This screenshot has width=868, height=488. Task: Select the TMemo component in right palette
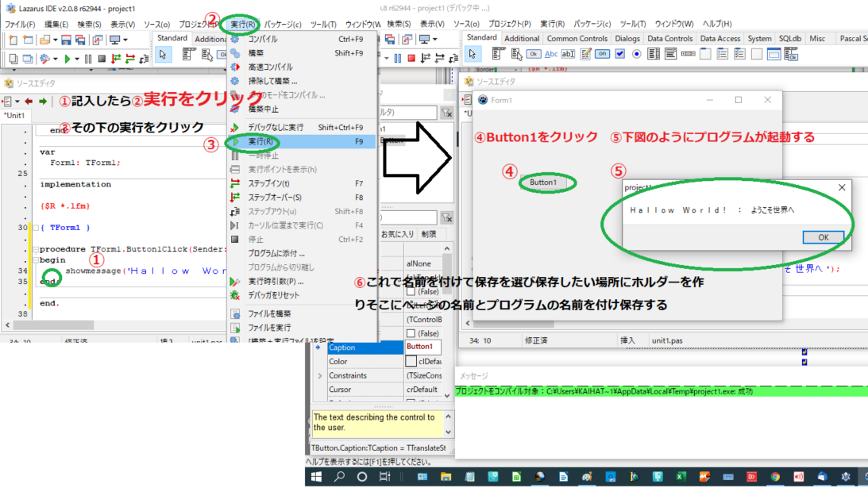coord(585,54)
